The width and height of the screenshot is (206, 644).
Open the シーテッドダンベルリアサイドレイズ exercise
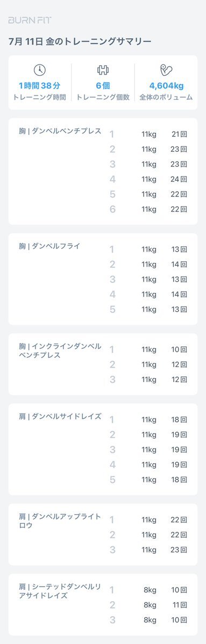coord(60,591)
